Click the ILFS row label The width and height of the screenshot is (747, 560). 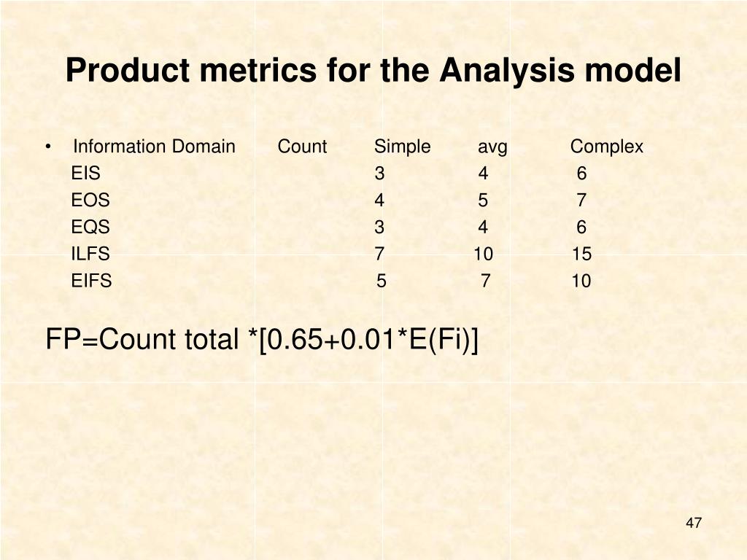(90, 254)
